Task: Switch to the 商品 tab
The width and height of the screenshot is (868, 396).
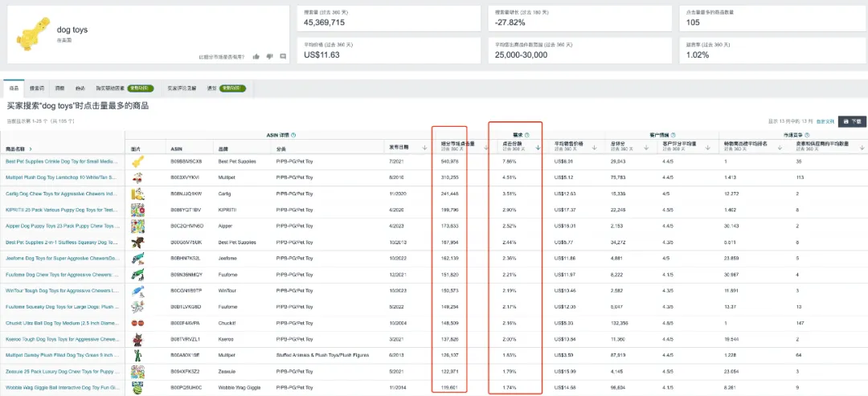Action: [x=14, y=88]
